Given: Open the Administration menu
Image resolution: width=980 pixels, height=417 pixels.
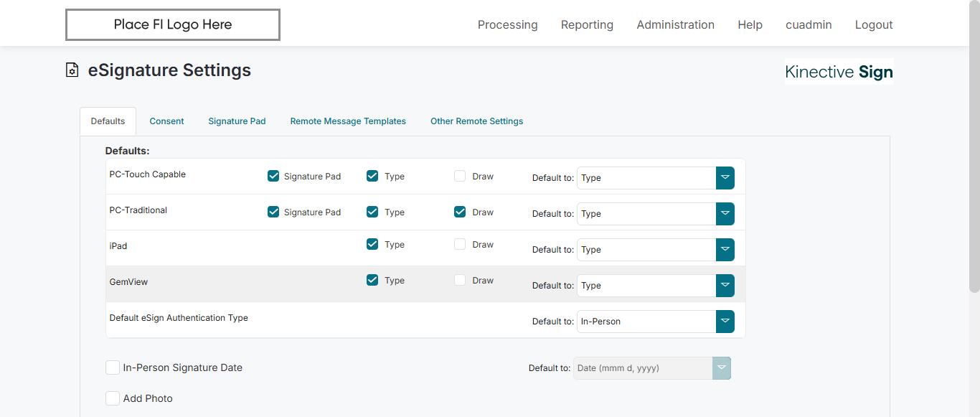Looking at the screenshot, I should click(x=675, y=25).
